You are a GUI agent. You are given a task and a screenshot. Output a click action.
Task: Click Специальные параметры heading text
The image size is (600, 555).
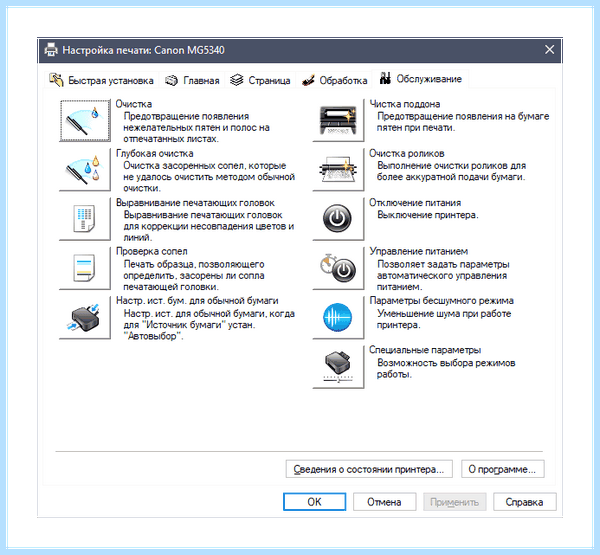(425, 350)
